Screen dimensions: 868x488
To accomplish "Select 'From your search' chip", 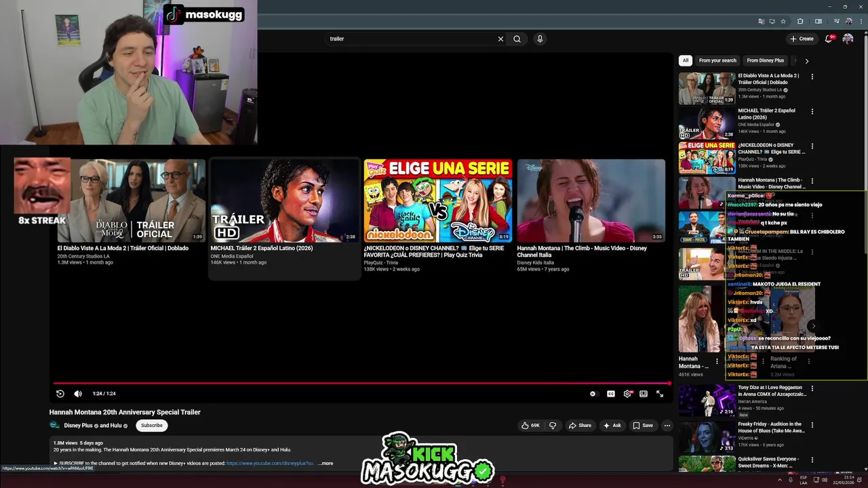I will pyautogui.click(x=717, y=60).
